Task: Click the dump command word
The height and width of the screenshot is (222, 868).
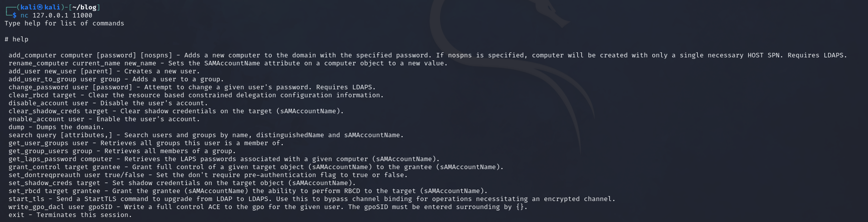Action: point(16,127)
